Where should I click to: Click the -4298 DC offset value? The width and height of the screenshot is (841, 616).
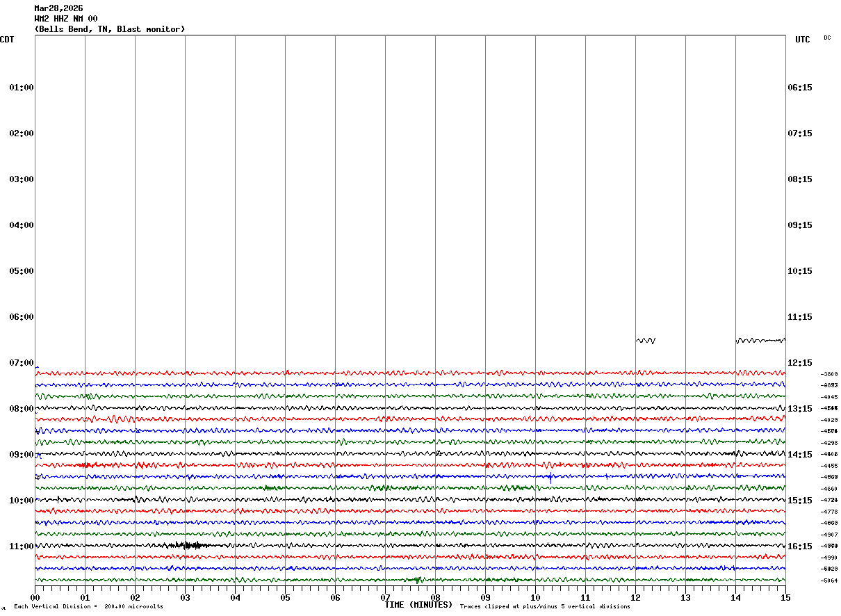click(828, 444)
